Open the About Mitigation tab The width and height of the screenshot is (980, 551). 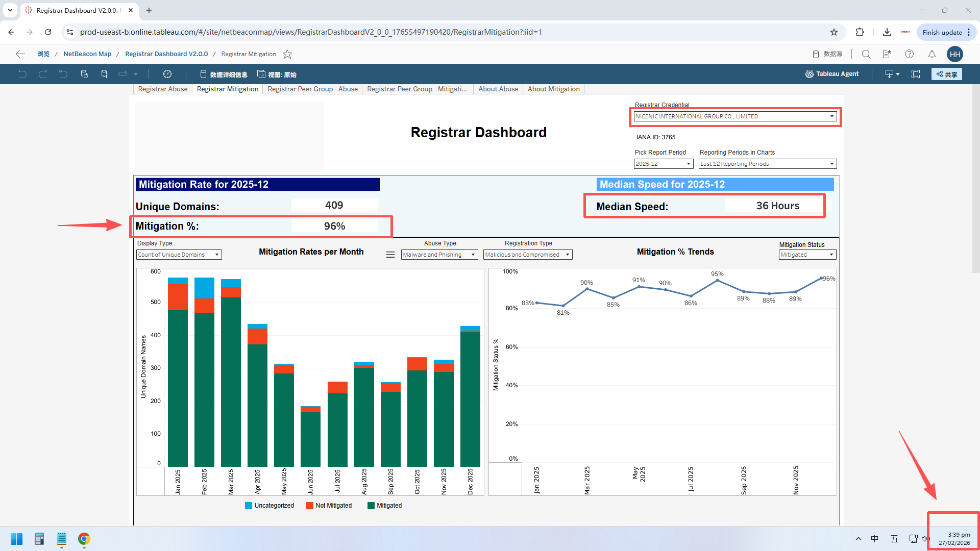point(553,89)
